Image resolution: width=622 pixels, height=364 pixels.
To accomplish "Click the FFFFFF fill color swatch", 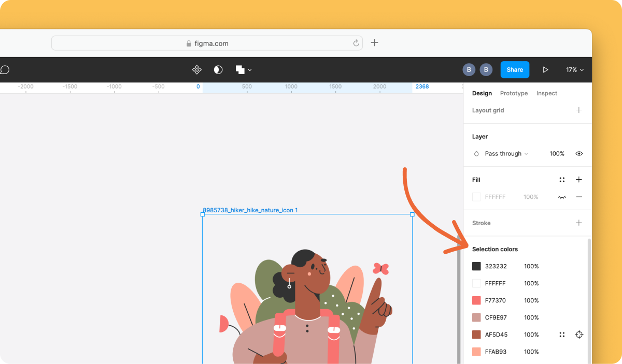I will click(x=476, y=197).
